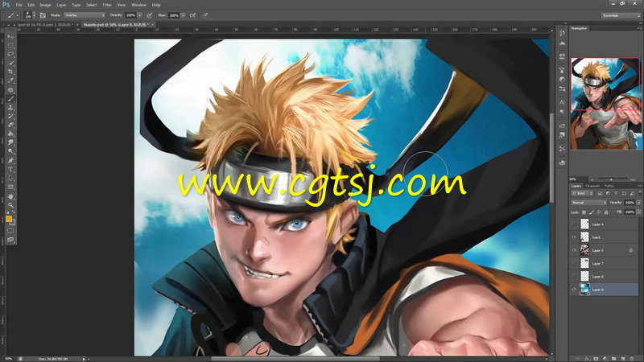The height and width of the screenshot is (362, 644).
Task: Create new adjustment layer button
Action: coord(605,359)
